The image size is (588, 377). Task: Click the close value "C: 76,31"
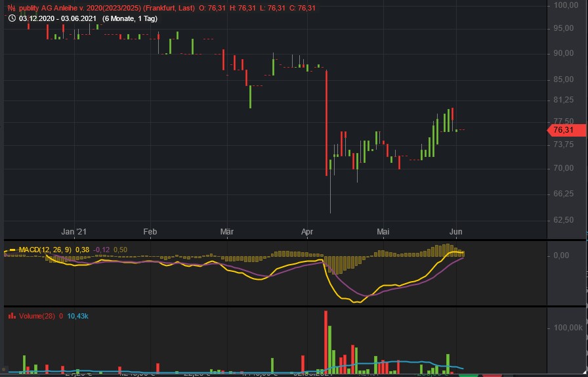(303, 8)
